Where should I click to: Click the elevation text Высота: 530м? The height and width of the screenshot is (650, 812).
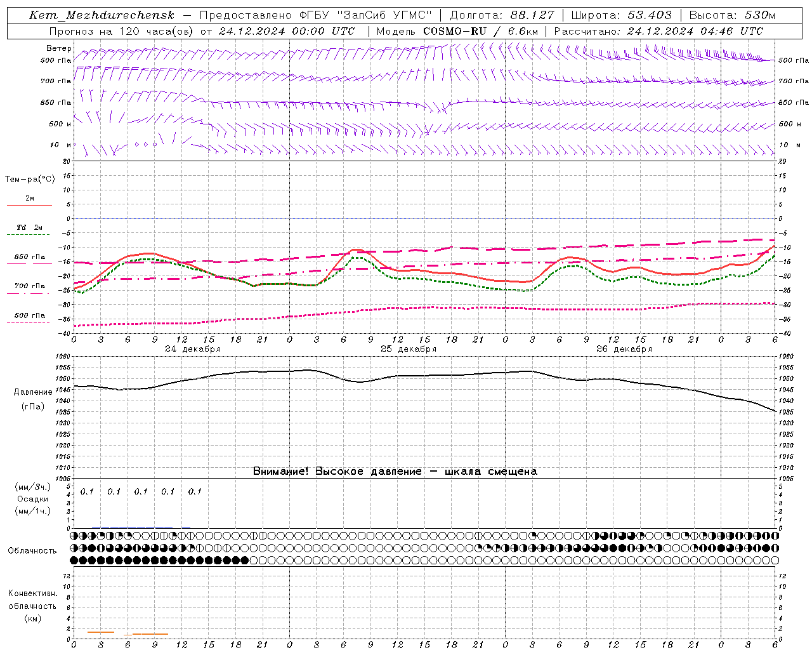click(x=732, y=15)
